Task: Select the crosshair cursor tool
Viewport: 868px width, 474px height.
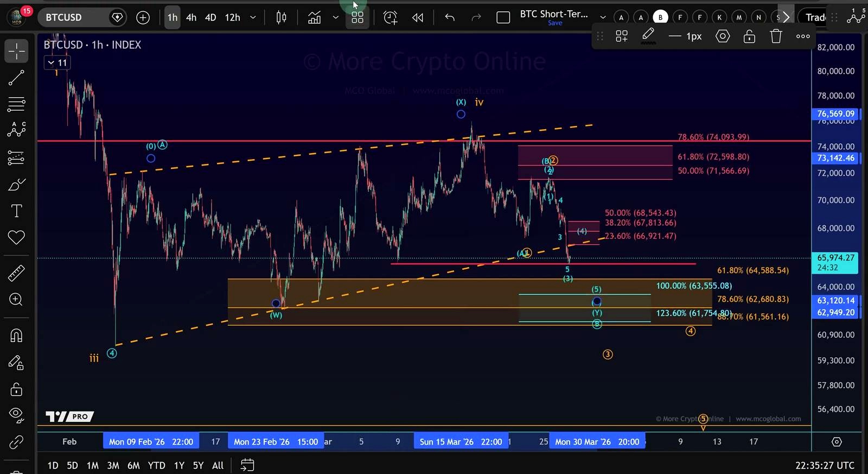Action: pyautogui.click(x=16, y=52)
